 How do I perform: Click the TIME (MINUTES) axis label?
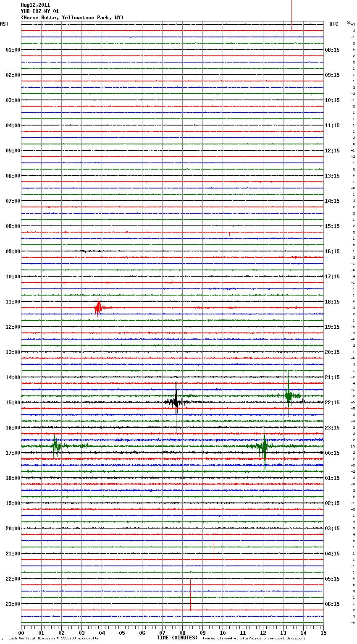tap(177, 638)
